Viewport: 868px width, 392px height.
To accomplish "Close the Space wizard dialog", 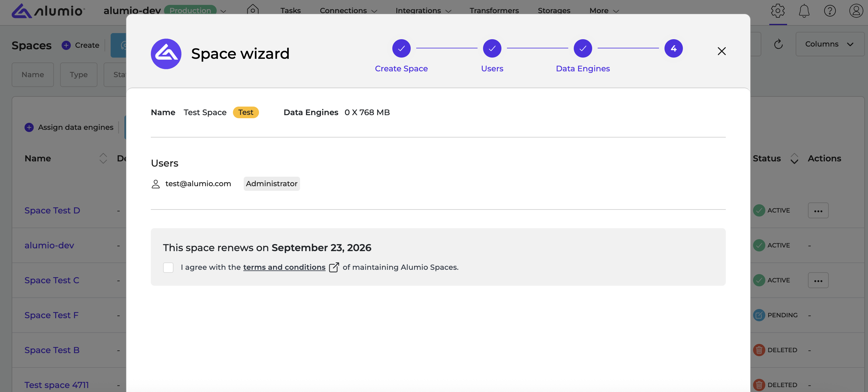I will pyautogui.click(x=721, y=51).
